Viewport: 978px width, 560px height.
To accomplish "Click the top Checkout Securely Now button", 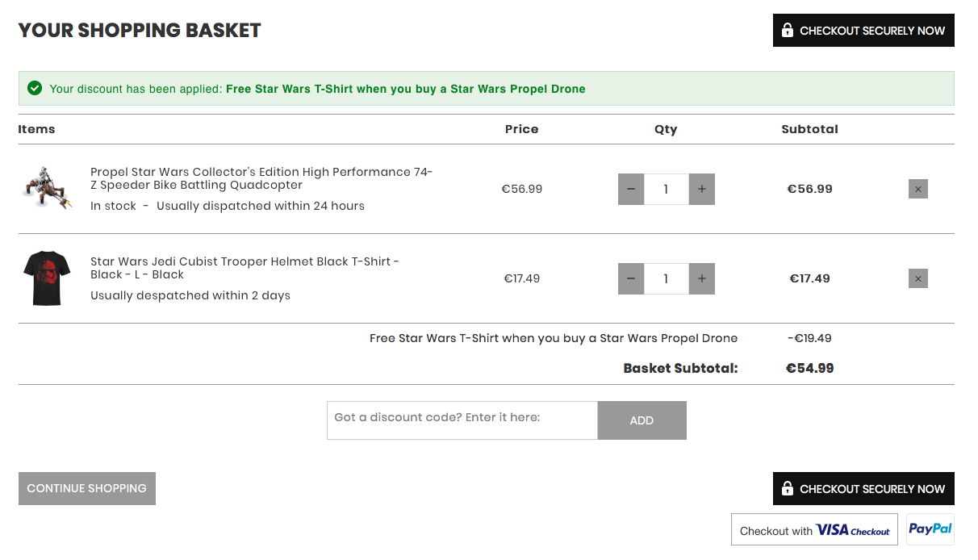I will (x=863, y=30).
